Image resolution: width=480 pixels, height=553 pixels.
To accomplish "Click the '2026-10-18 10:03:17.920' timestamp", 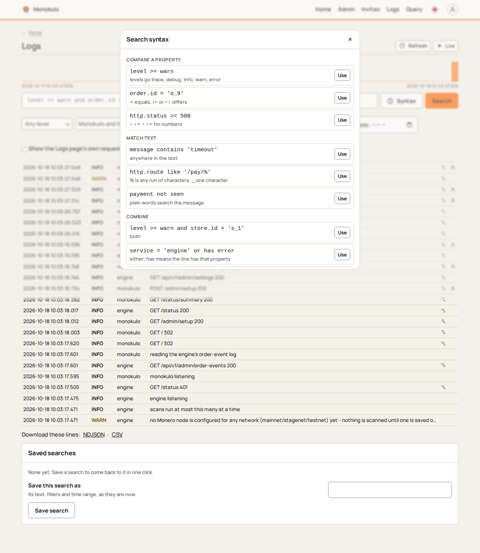I will point(51,344).
